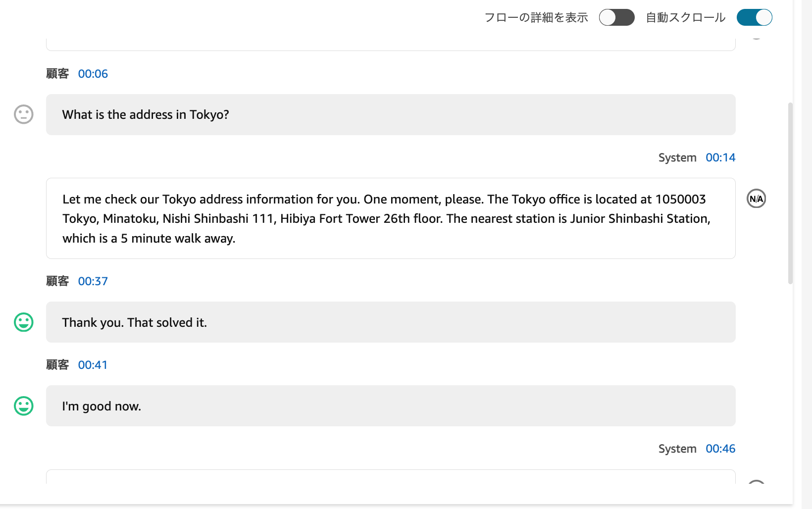Viewport: 812px width, 509px height.
Task: Jump to system timestamp 00:14
Action: coord(720,157)
